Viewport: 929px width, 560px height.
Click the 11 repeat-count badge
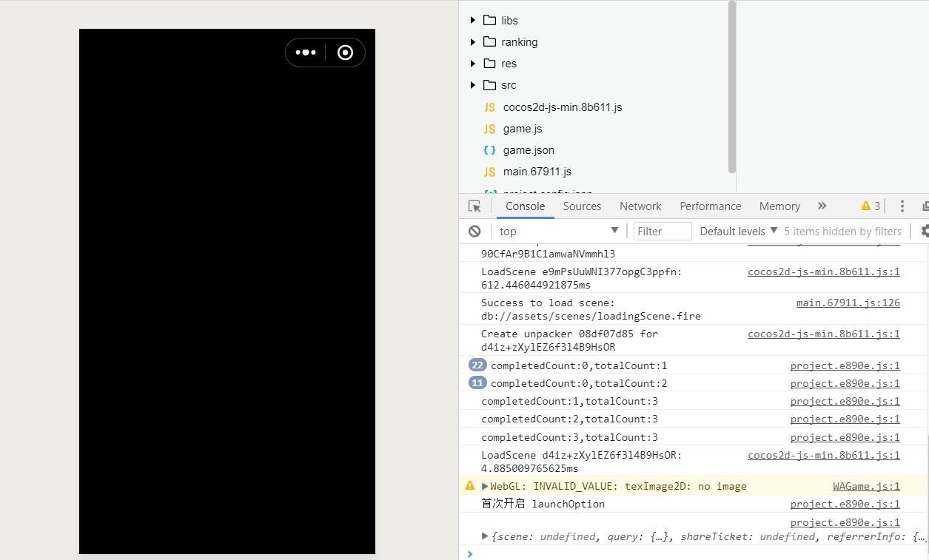[477, 382]
